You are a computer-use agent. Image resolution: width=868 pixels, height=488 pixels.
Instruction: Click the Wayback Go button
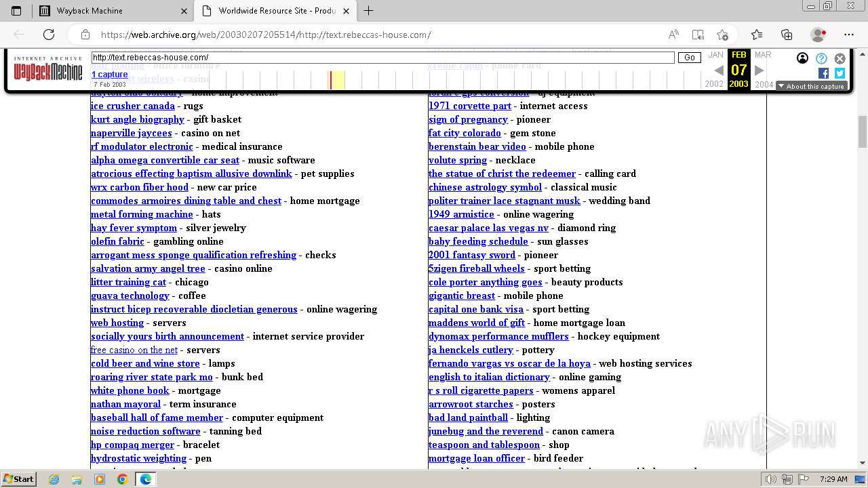tap(690, 58)
